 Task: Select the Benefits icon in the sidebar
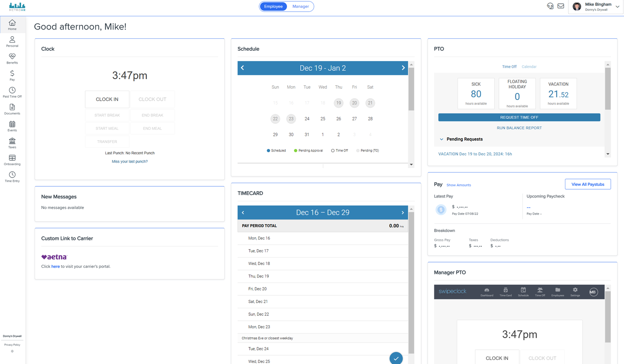(12, 58)
